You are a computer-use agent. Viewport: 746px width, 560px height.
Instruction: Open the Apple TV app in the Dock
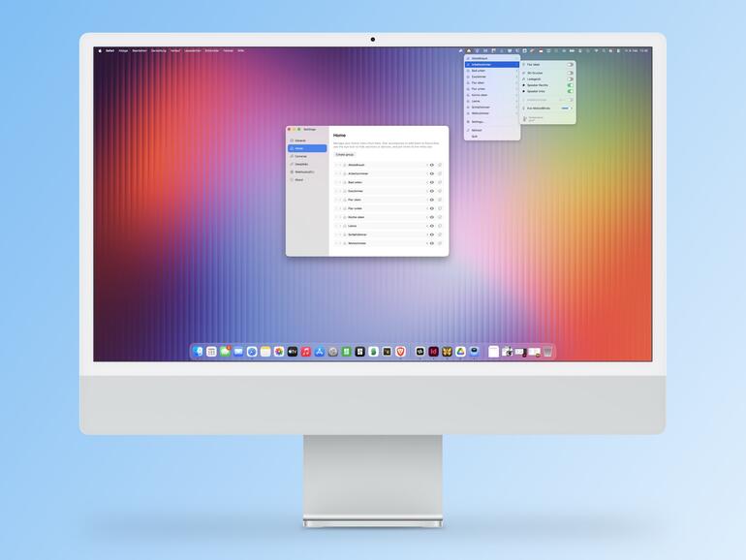click(x=293, y=352)
